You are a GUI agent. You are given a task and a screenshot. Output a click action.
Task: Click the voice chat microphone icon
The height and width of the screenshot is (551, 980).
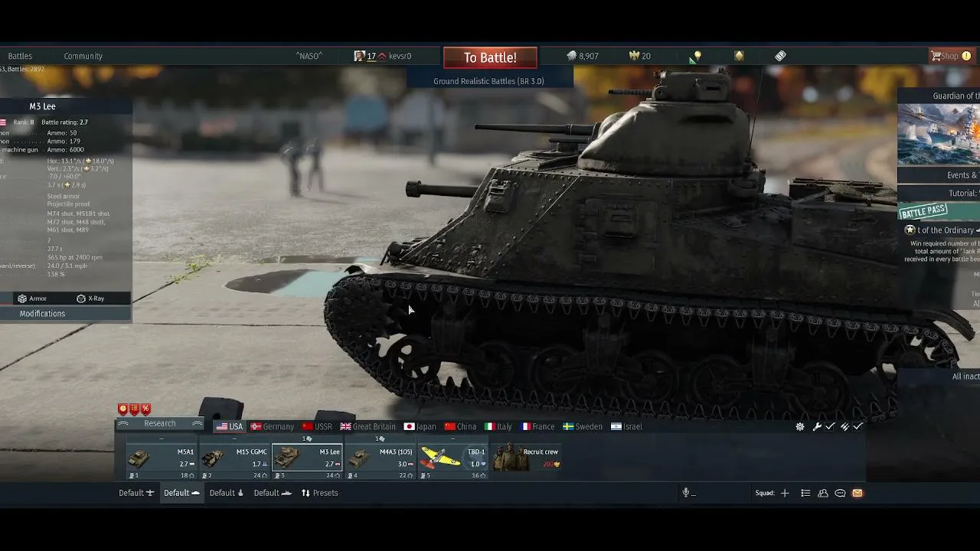[x=686, y=493]
